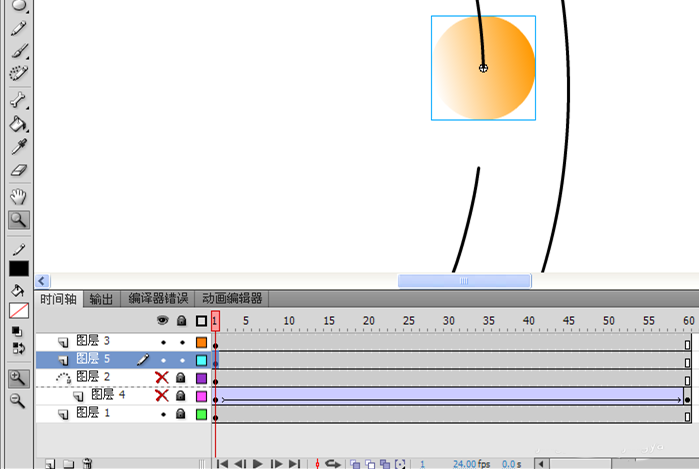Screen dimensions: 699x469
Task: Unlock layer 图层 2 padlock
Action: (x=181, y=378)
